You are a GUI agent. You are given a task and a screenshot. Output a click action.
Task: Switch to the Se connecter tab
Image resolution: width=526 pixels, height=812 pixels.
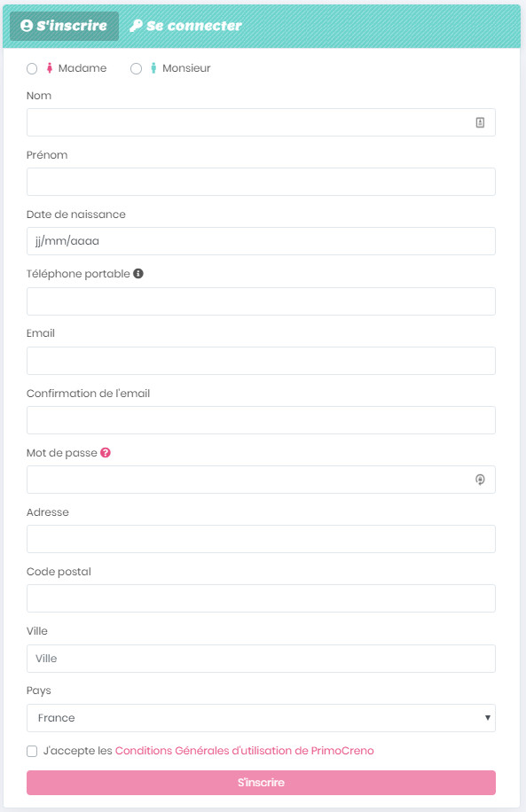pos(185,26)
